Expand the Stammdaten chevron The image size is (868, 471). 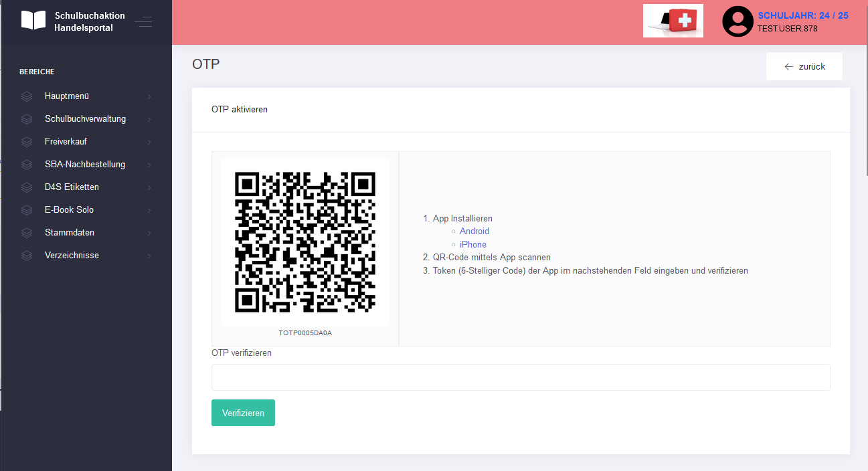[149, 233]
